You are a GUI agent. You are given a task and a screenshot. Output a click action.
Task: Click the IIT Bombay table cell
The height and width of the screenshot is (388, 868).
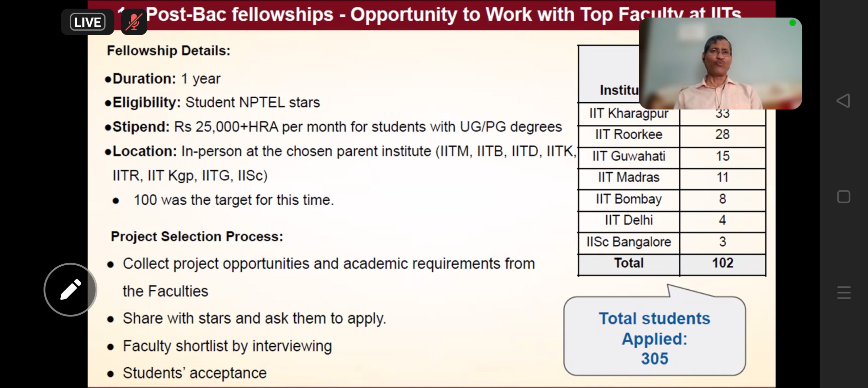click(629, 199)
